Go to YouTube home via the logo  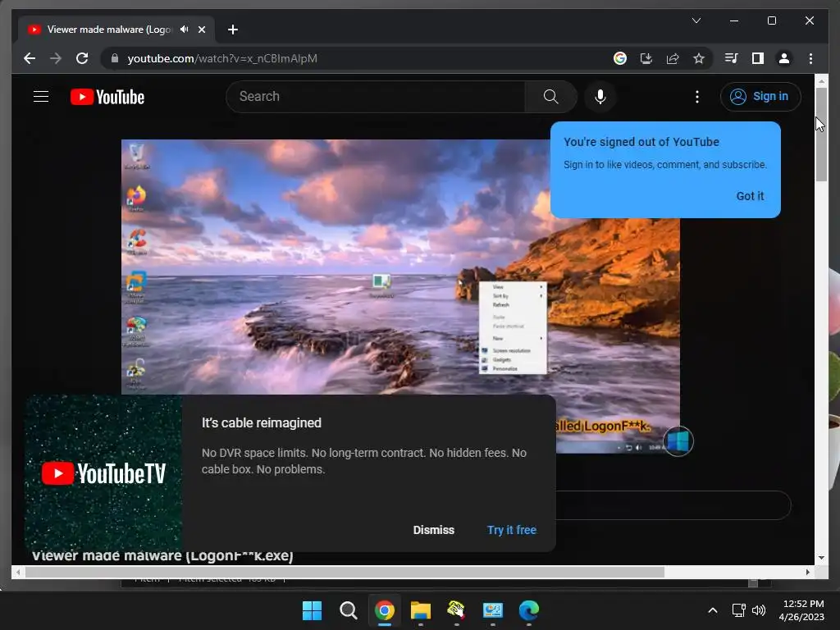[107, 97]
